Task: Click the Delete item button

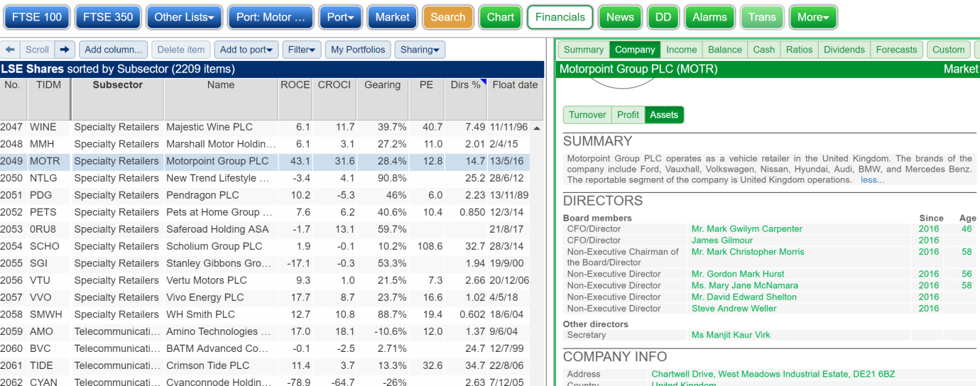Action: coord(181,50)
